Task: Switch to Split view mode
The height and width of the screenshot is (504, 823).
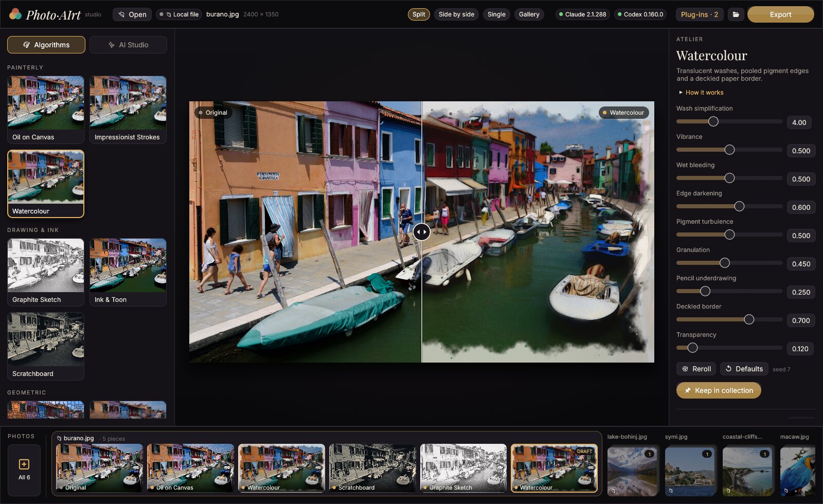Action: [x=419, y=14]
